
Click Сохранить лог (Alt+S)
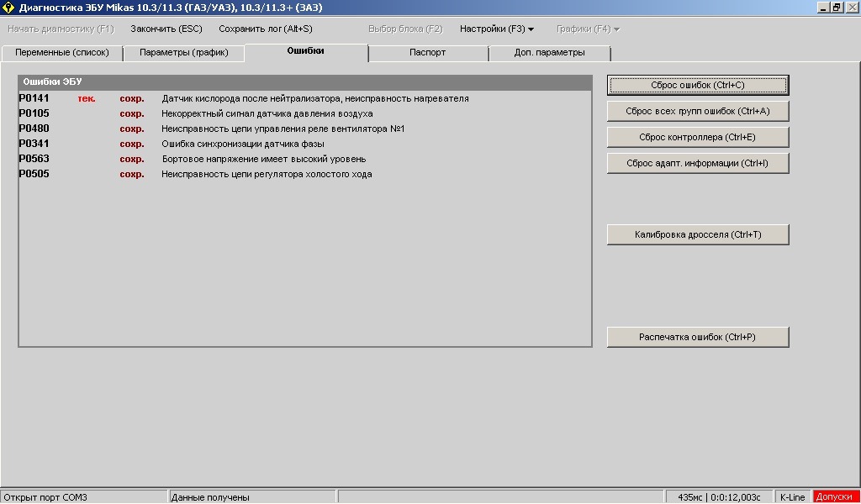pyautogui.click(x=266, y=29)
